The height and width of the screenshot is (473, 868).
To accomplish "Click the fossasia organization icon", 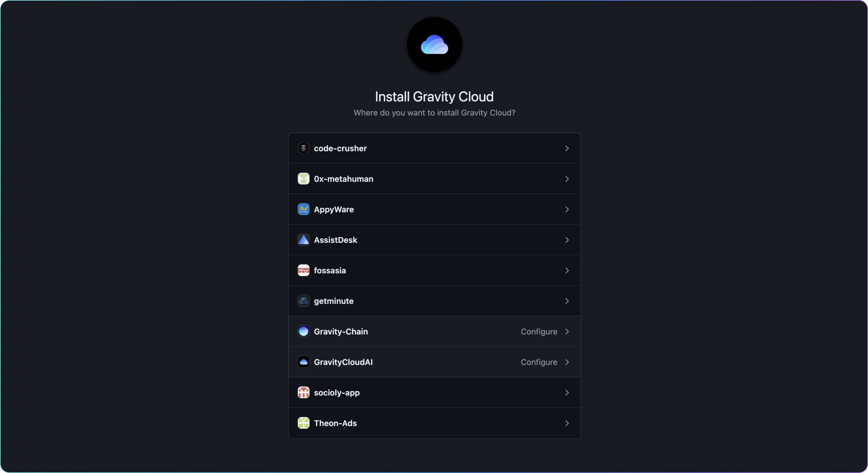I will tap(303, 270).
